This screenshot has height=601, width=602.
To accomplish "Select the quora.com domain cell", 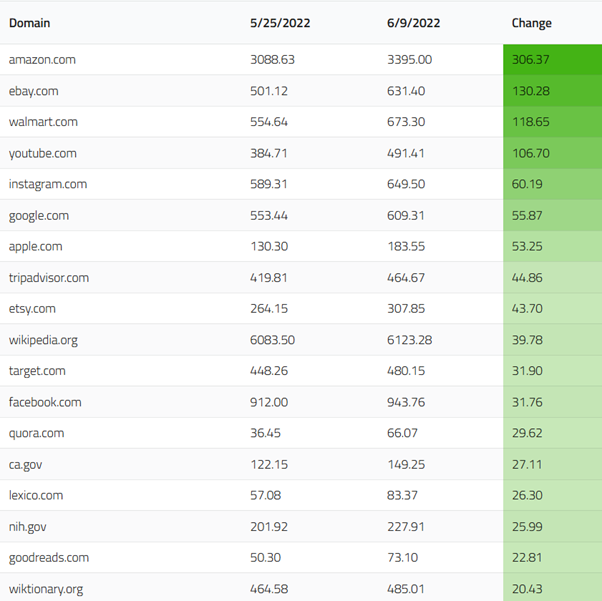I will (36, 433).
